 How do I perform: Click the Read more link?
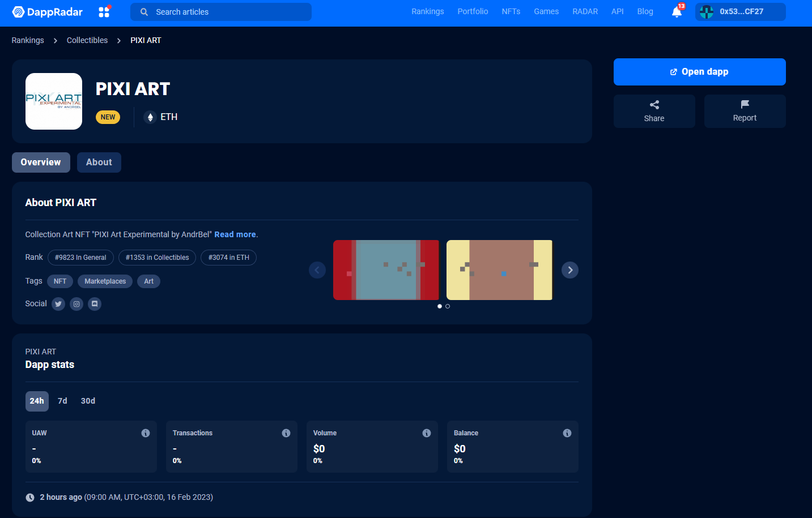click(235, 234)
